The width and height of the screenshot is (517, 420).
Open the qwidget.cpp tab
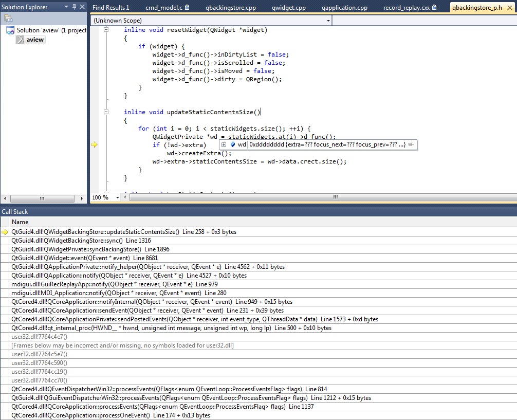[288, 7]
